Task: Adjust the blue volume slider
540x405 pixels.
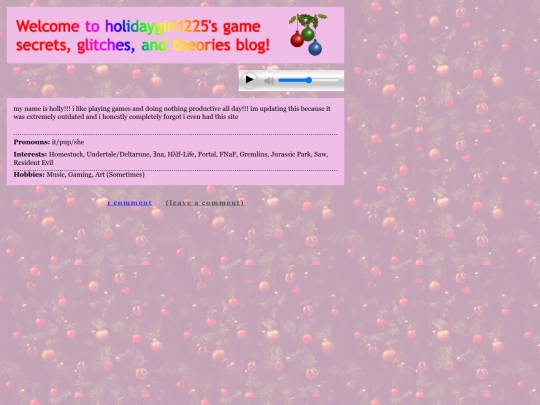Action: (x=309, y=80)
